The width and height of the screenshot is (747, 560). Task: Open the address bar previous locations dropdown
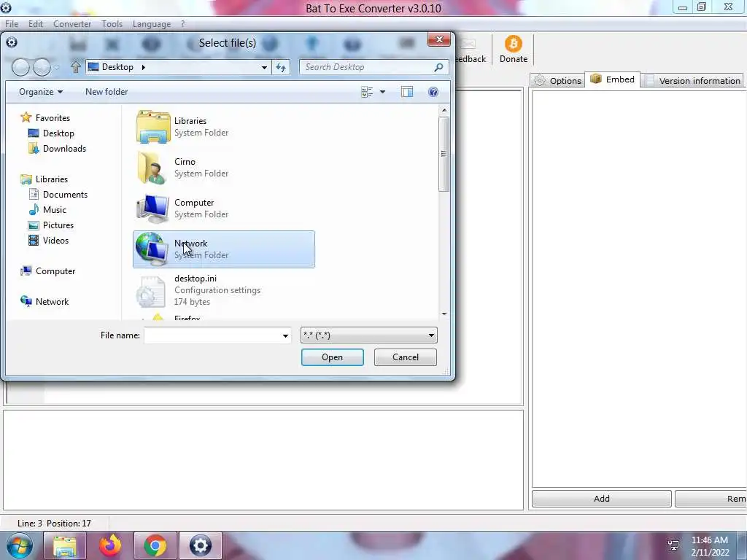pos(264,68)
